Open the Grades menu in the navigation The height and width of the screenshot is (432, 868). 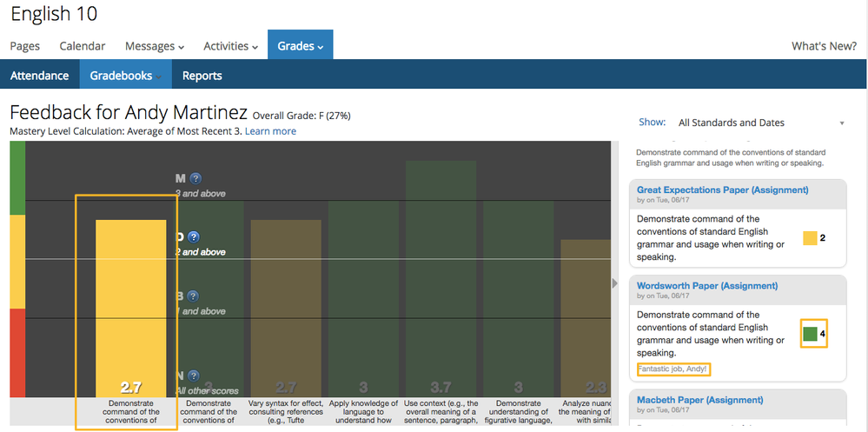300,46
